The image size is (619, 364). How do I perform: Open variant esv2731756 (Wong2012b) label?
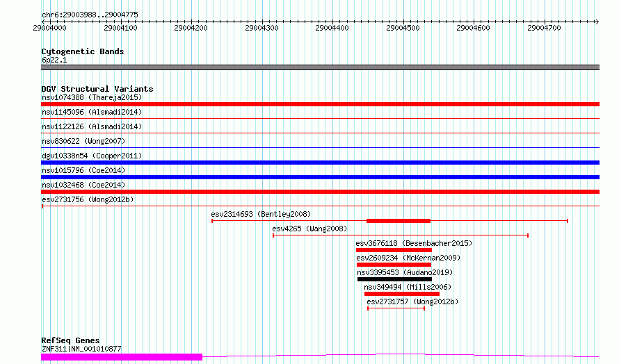point(88,199)
